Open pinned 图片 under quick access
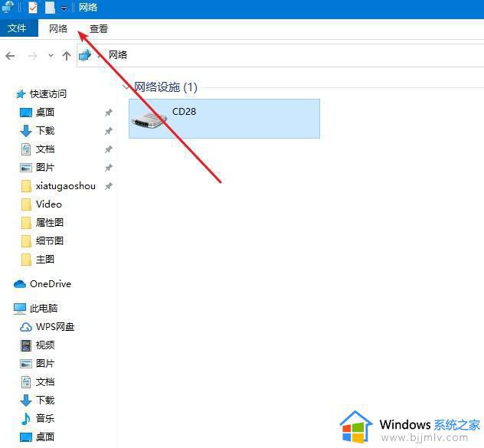Image resolution: width=484 pixels, height=448 pixels. [45, 168]
